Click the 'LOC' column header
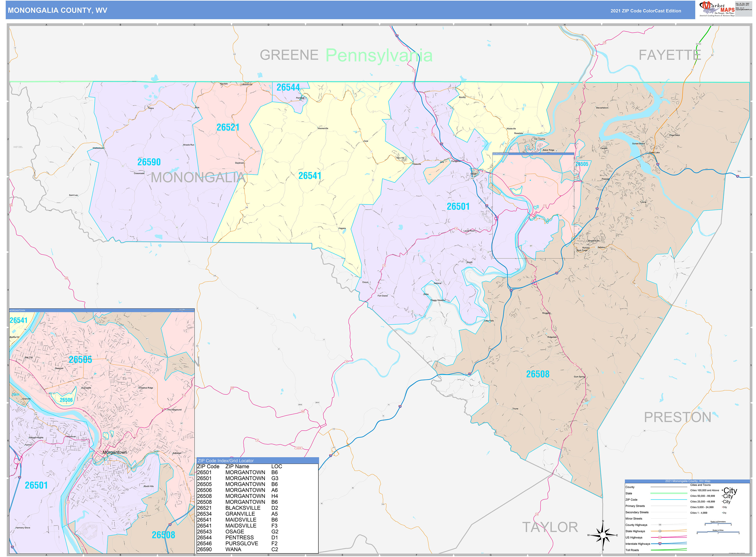Viewport: 756px width, 557px height. click(x=277, y=466)
